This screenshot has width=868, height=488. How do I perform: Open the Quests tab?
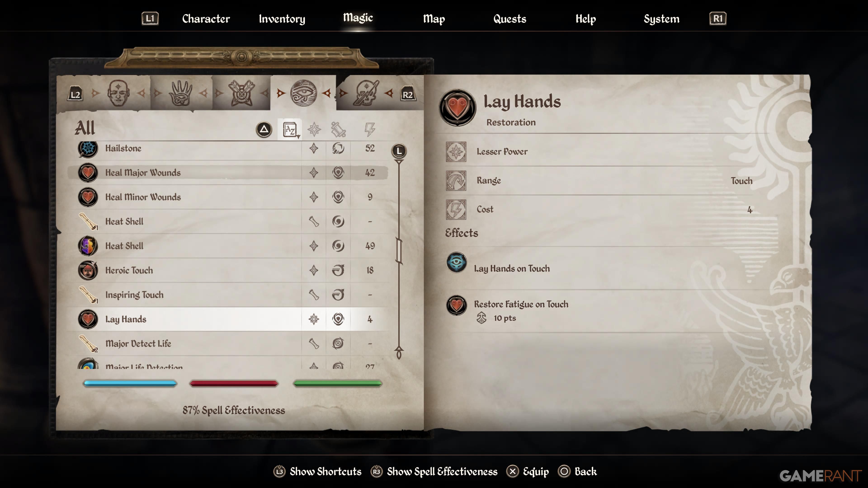click(510, 19)
